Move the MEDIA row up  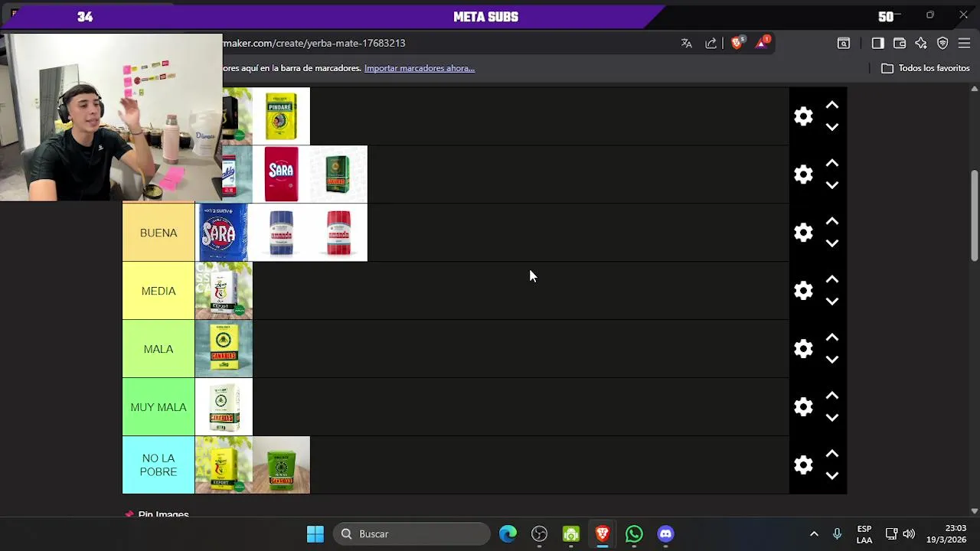click(x=832, y=280)
